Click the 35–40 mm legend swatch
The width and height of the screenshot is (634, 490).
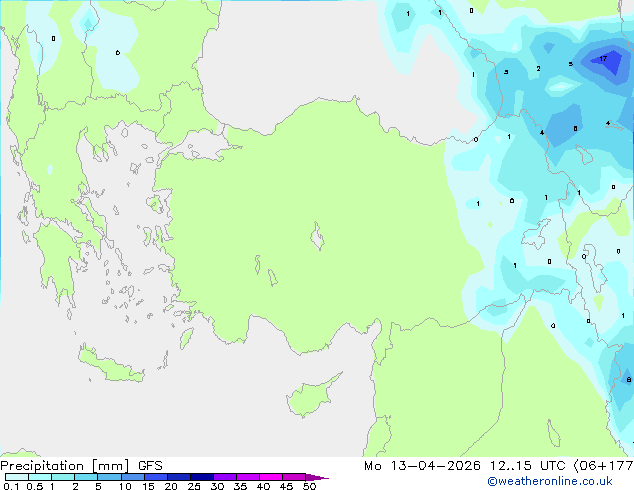[248, 477]
